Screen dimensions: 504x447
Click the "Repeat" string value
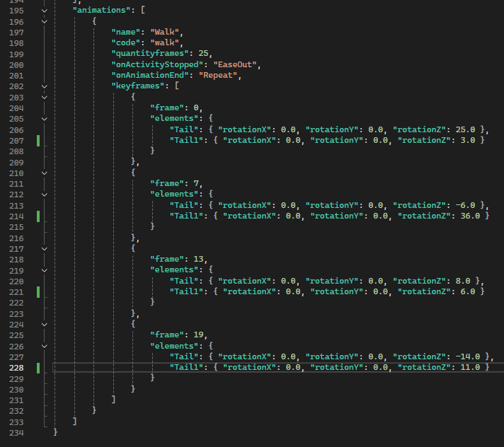pyautogui.click(x=220, y=76)
